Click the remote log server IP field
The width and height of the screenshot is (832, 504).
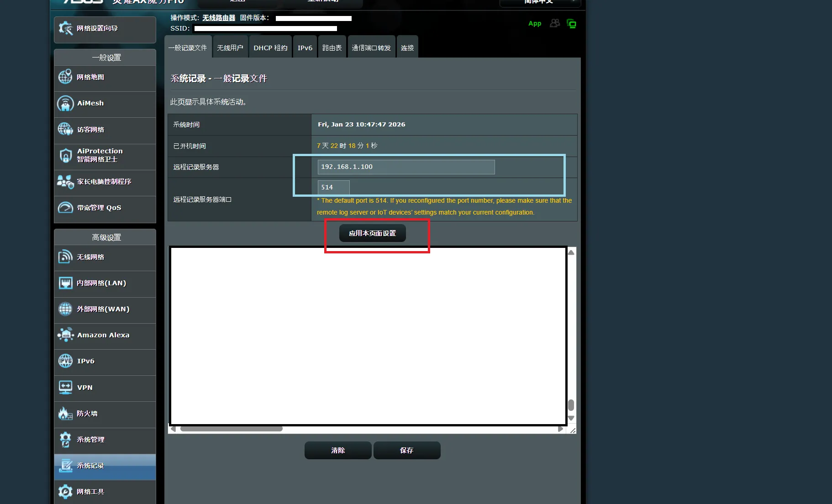point(406,167)
